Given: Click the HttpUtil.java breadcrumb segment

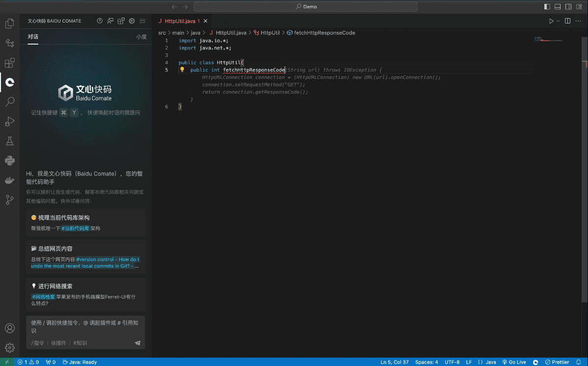Looking at the screenshot, I should point(227,33).
